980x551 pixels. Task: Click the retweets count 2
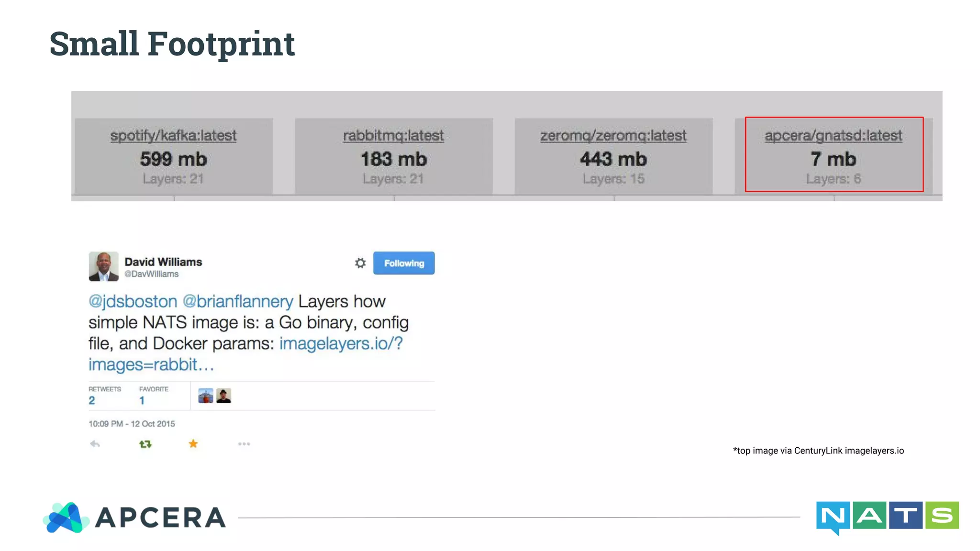[x=92, y=401]
